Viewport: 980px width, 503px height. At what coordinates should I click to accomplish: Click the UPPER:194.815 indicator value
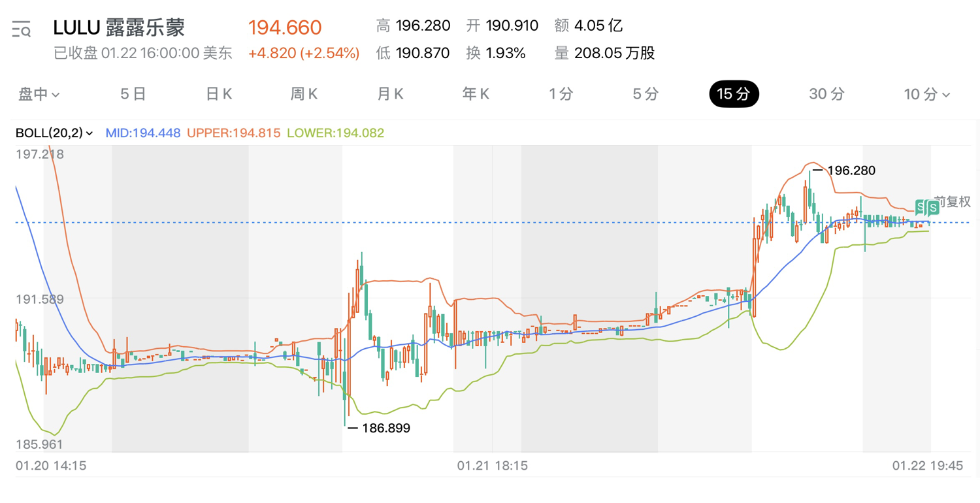coord(233,133)
